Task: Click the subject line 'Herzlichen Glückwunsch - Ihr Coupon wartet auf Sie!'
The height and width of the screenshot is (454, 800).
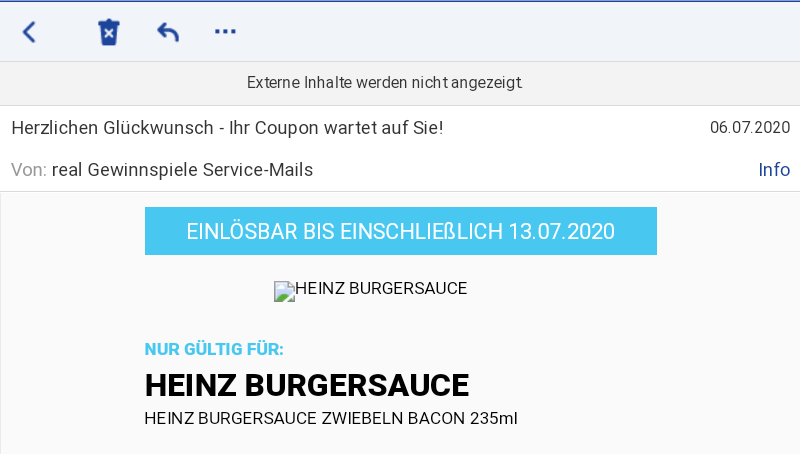Action: coord(228,128)
